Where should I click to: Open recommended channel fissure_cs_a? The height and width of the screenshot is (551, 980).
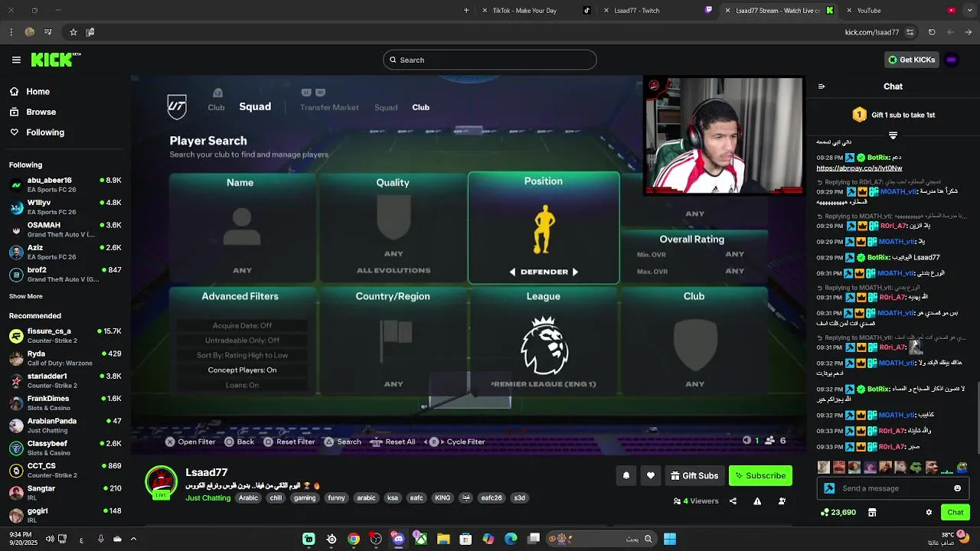[x=64, y=335]
